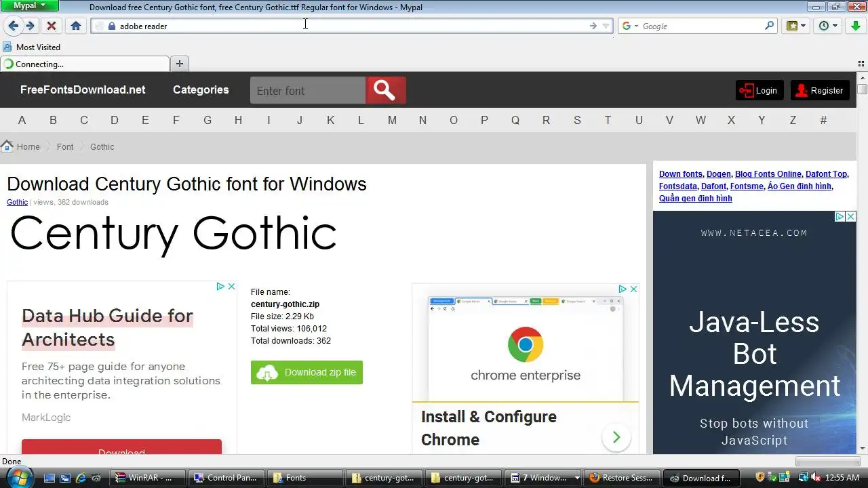
Task: Expand the address bar history dropdown
Action: pos(606,26)
